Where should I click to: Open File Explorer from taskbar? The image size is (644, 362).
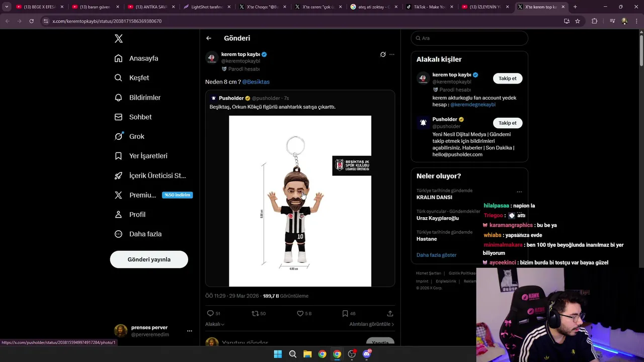307,354
